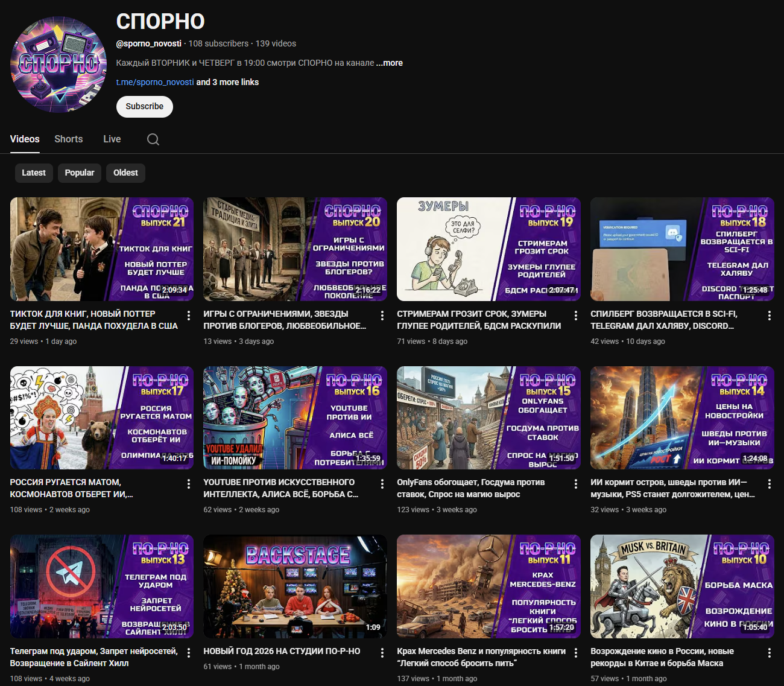Open options menu for OnlyFans обогащает video
The width and height of the screenshot is (784, 686).
click(x=576, y=484)
